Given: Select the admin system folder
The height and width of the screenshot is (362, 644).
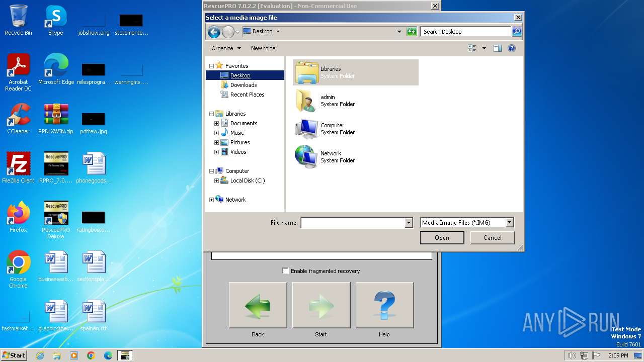Looking at the screenshot, I should tap(356, 101).
